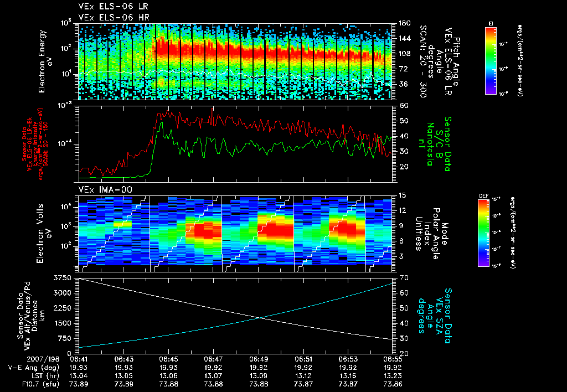Image resolution: width=567 pixels, height=392 pixels.
Task: Click the "Electron Volts eV" axis label
Action: coord(43,234)
